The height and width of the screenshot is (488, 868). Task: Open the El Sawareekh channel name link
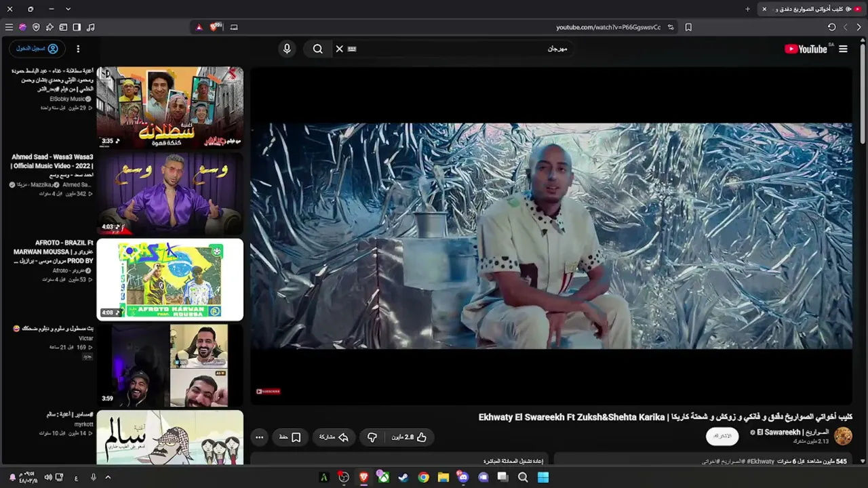tap(793, 432)
